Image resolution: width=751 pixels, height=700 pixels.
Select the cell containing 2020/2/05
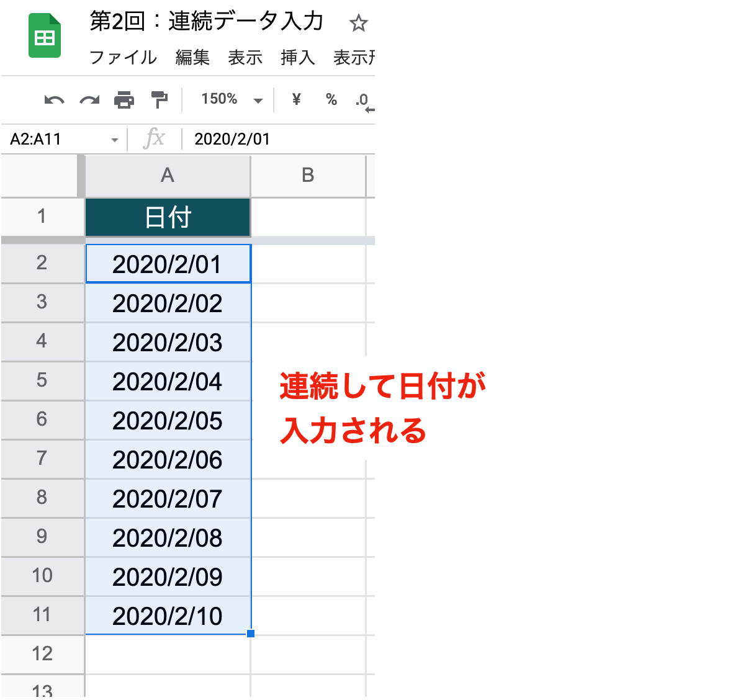coord(167,420)
